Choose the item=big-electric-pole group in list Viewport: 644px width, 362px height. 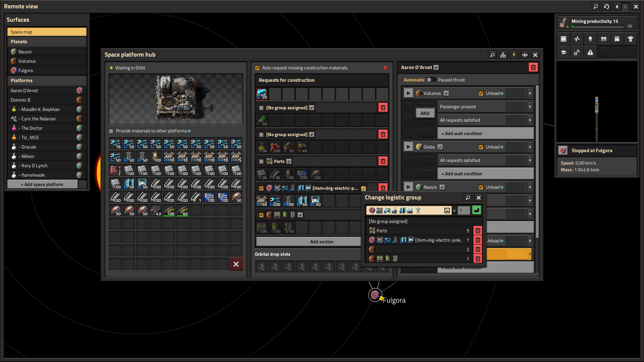(419, 240)
